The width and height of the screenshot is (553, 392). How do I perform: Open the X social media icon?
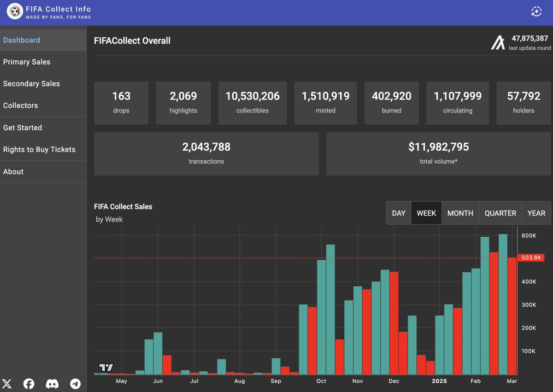6,384
